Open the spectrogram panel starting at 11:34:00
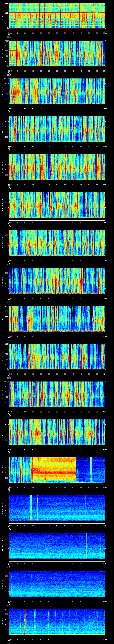The width and height of the screenshot is (114, 644). click(57, 129)
